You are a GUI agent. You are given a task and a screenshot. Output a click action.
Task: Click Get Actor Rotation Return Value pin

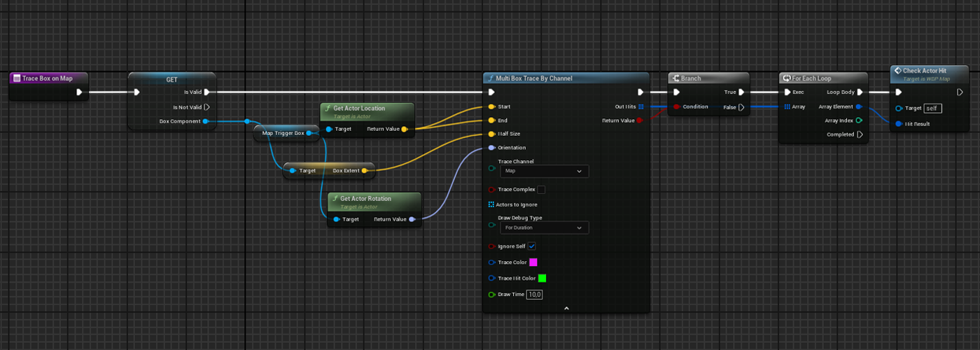(412, 219)
